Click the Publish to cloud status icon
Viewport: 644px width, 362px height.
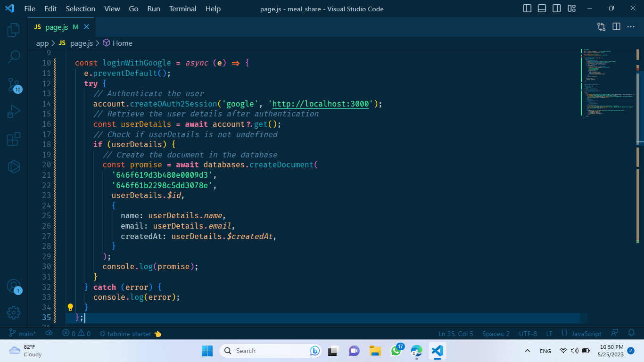[49, 334]
